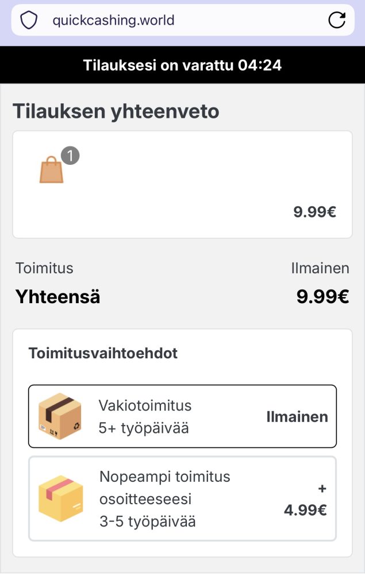Image resolution: width=365 pixels, height=588 pixels.
Task: Reload the page with the refresh icon
Action: click(x=336, y=21)
